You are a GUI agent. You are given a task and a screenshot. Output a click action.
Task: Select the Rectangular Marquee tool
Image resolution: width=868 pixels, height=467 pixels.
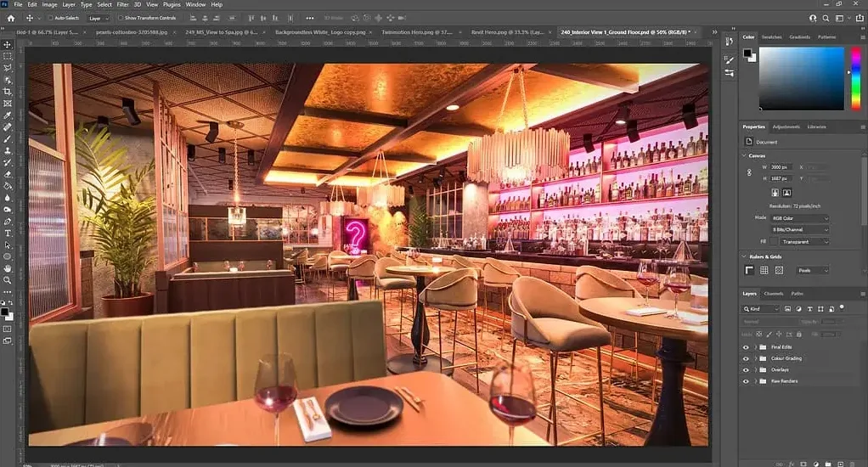click(x=8, y=56)
